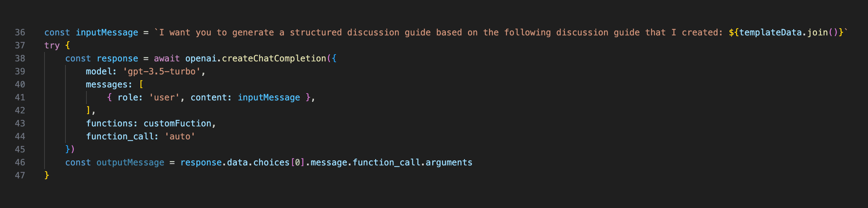Click the choices[0] index expression
This screenshot has height=208, width=868.
(x=279, y=162)
